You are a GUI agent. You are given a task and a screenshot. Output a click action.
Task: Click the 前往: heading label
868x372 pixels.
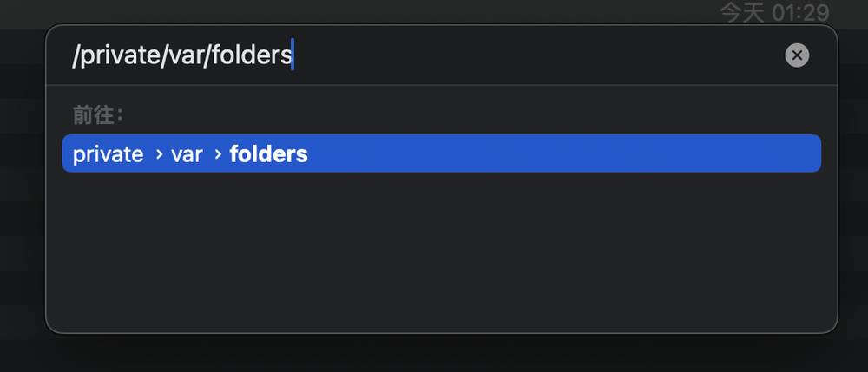click(x=98, y=115)
